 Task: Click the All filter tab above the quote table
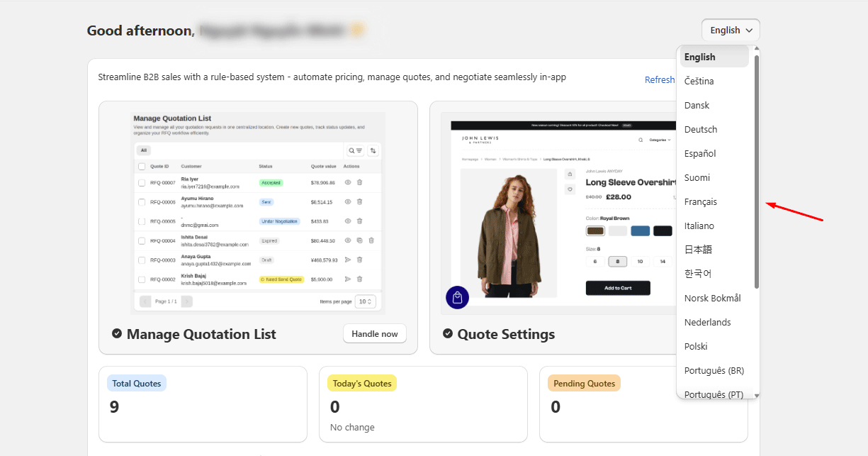[x=144, y=150]
